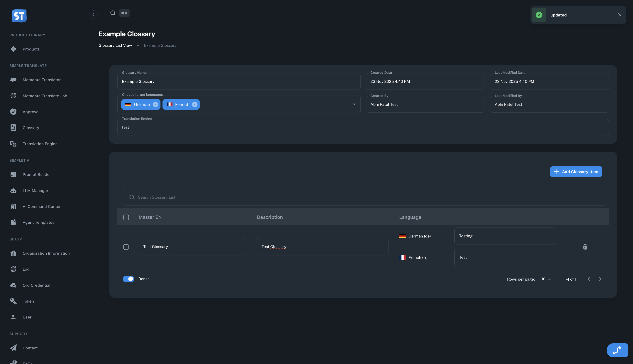
Task: Open LLM Manager from the sidebar
Action: [35, 191]
